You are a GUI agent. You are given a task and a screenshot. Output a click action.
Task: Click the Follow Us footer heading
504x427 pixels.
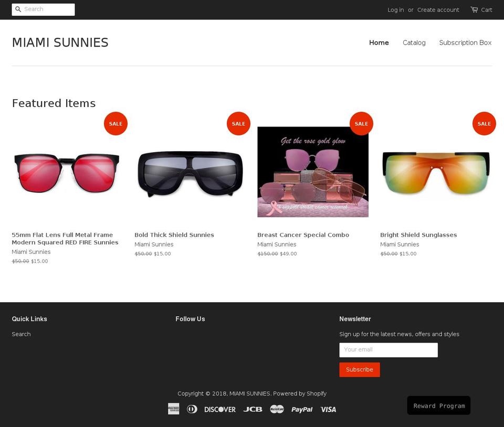click(x=190, y=319)
